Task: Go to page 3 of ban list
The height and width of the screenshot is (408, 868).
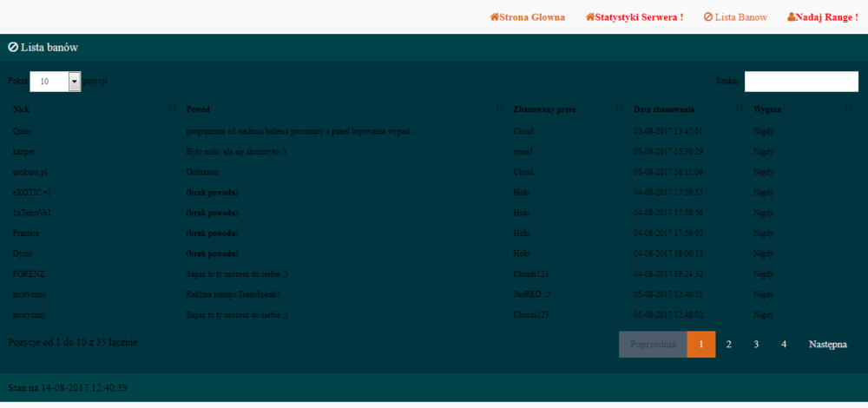Action: 756,345
